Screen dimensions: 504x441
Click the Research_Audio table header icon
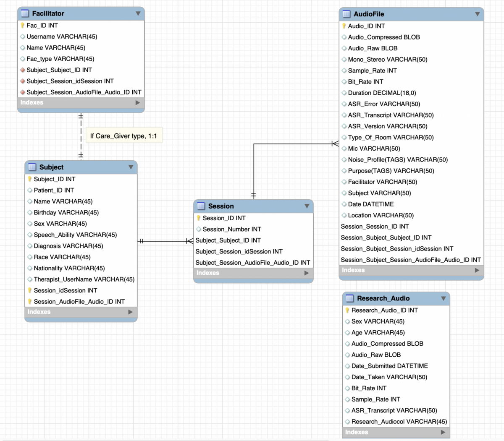click(349, 298)
